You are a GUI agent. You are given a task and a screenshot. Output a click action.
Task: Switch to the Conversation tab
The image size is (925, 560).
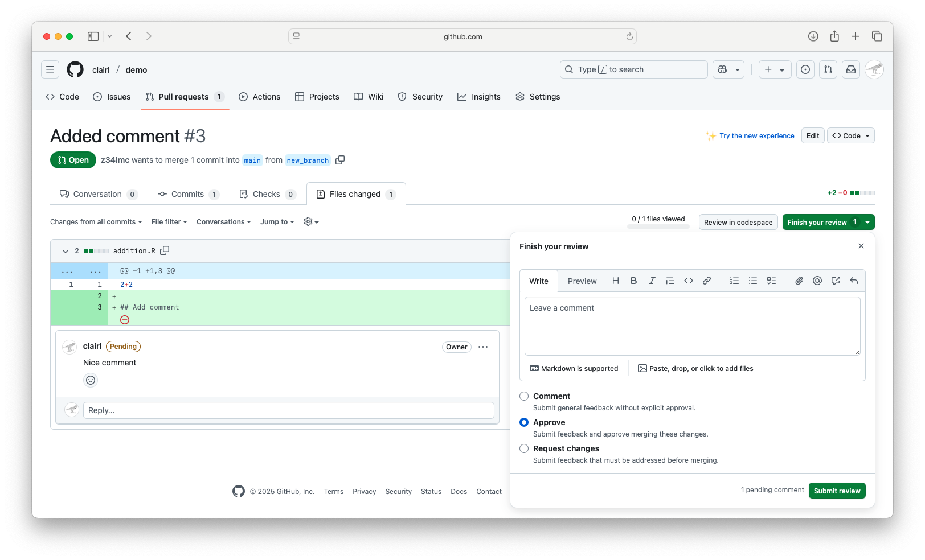coord(97,194)
